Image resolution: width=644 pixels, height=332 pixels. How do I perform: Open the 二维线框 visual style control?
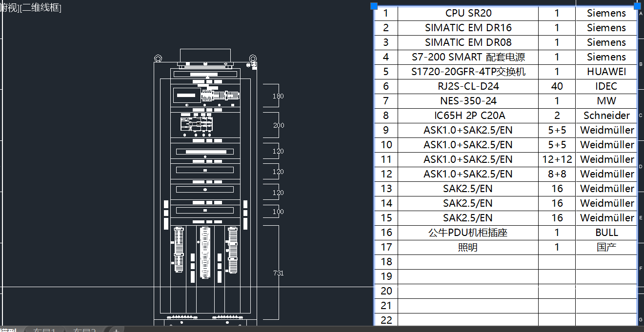pyautogui.click(x=40, y=8)
